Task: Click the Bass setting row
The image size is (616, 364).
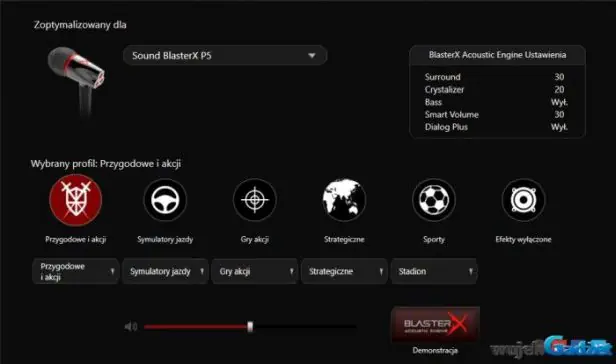Action: [x=496, y=102]
